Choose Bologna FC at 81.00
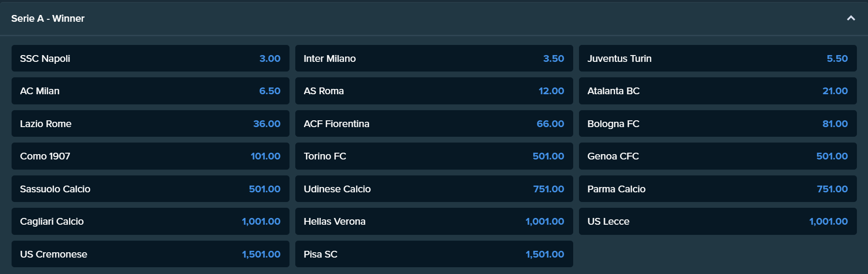The image size is (868, 274). [718, 124]
